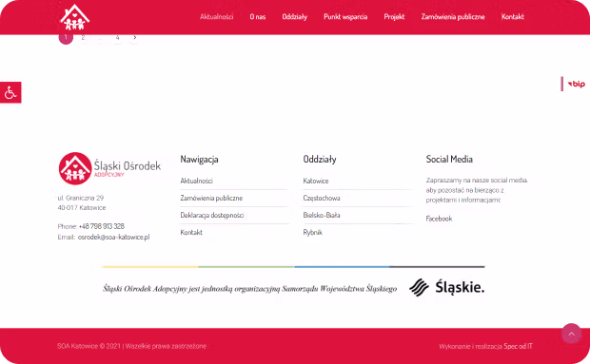Open the footer Zamówienia publiczne link

tap(211, 198)
